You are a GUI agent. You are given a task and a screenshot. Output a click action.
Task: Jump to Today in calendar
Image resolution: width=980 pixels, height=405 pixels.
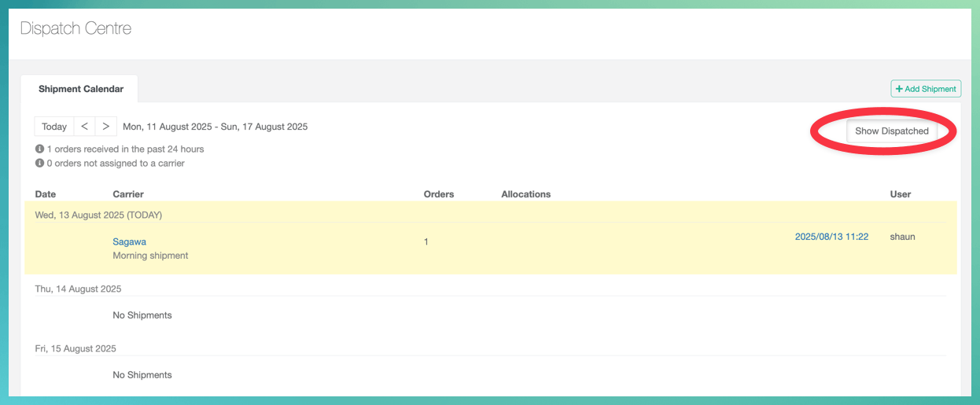(54, 127)
